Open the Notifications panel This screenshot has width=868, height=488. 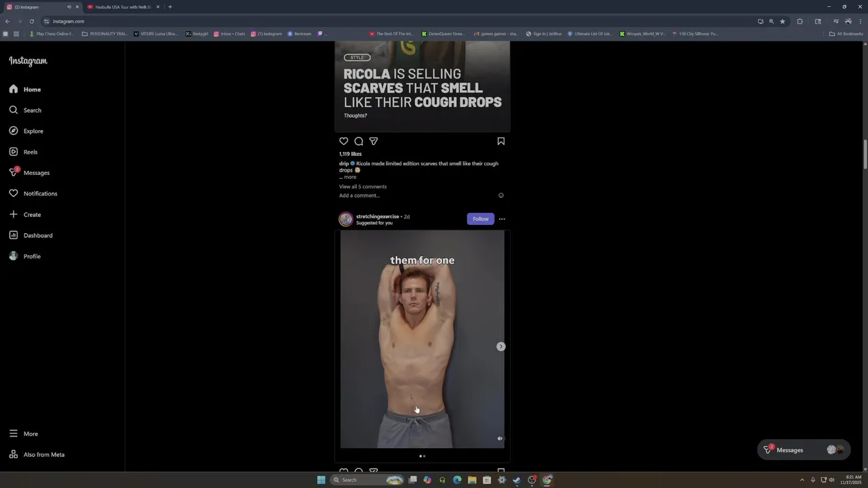tap(33, 194)
